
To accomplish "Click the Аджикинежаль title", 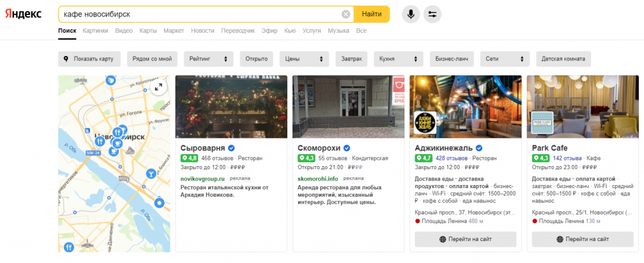I will pyautogui.click(x=443, y=148).
